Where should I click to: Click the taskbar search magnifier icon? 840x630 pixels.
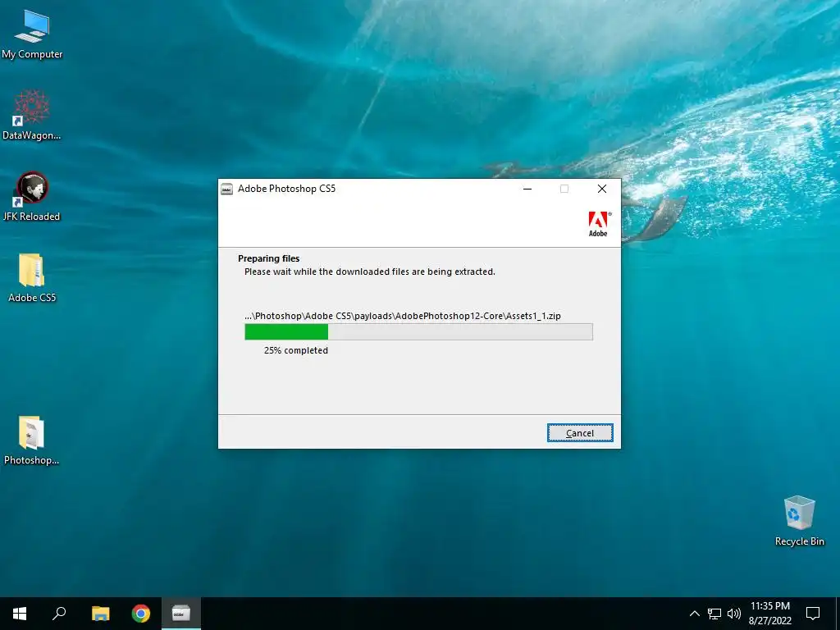pyautogui.click(x=59, y=614)
